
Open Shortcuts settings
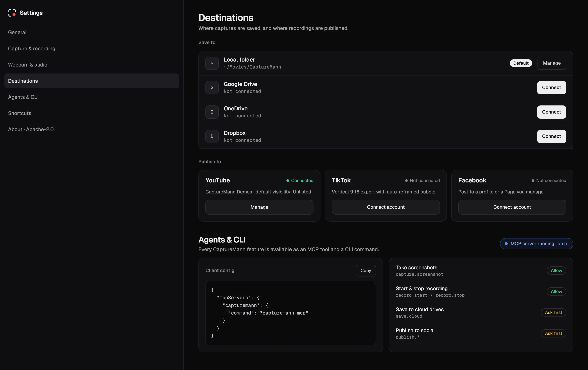pos(92,113)
